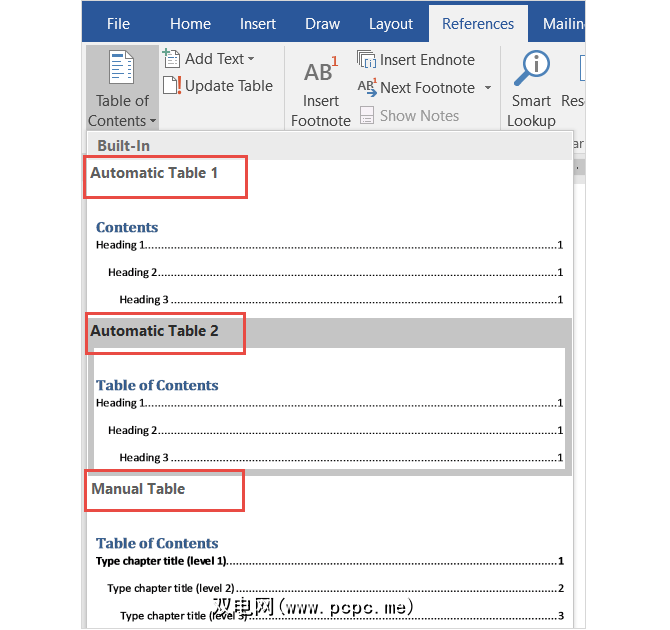Expand the Table of Contents dropdown arrow
Image resolution: width=670 pixels, height=630 pixels.
point(153,121)
